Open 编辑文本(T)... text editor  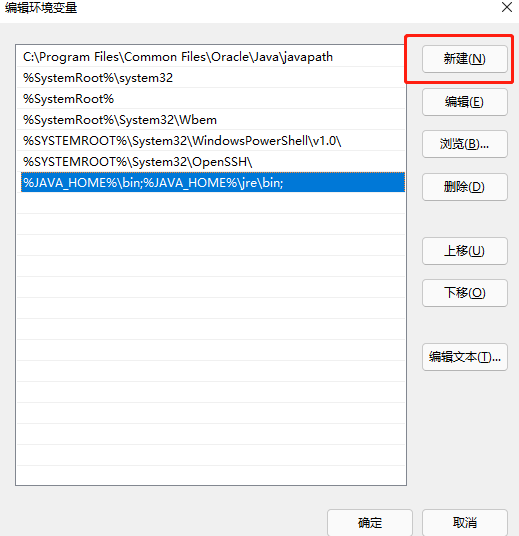tap(465, 357)
